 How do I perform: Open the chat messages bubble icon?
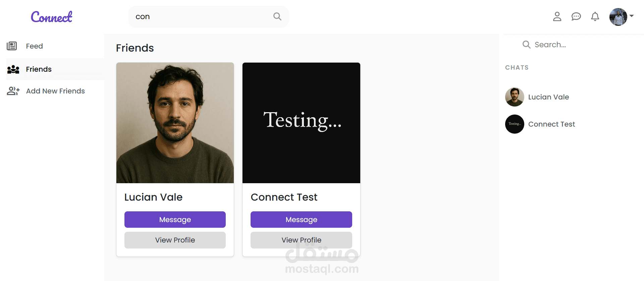pos(576,16)
